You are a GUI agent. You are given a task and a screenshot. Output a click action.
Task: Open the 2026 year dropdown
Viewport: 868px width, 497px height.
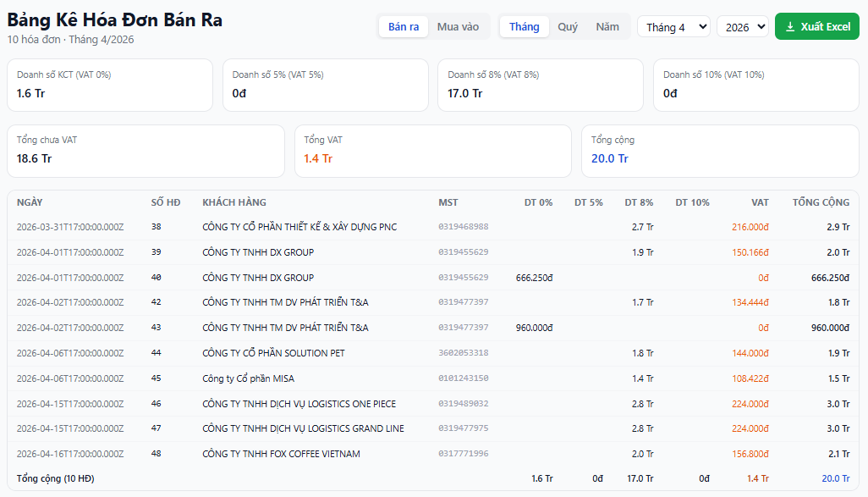tap(743, 26)
